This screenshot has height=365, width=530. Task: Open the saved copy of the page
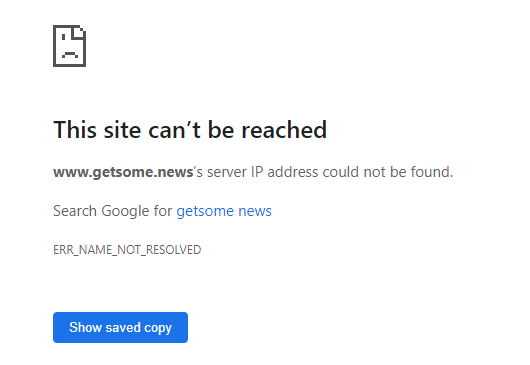(x=120, y=327)
